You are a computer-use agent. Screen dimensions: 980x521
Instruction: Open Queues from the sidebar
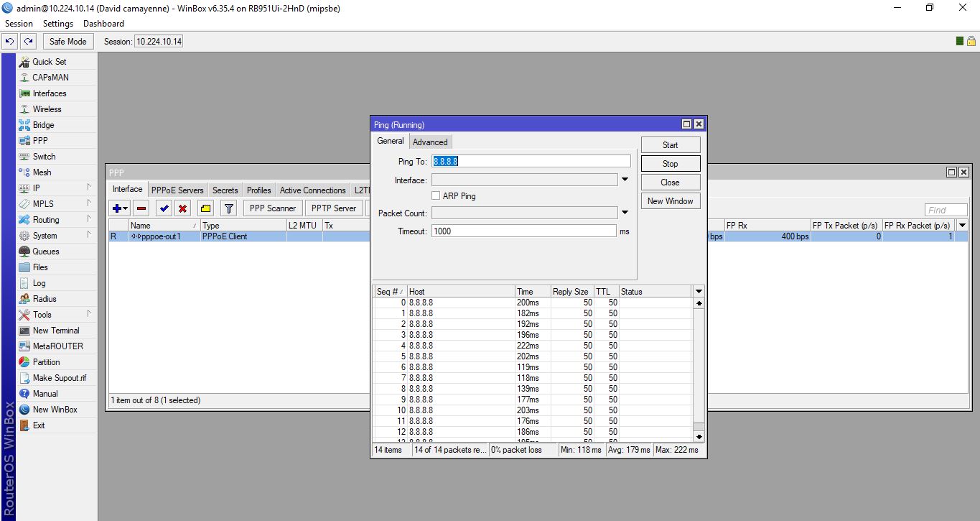tap(45, 252)
